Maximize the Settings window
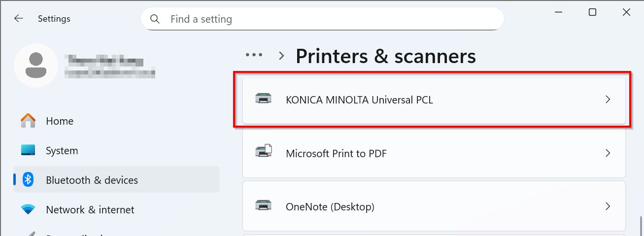The image size is (644, 236). coord(593,12)
